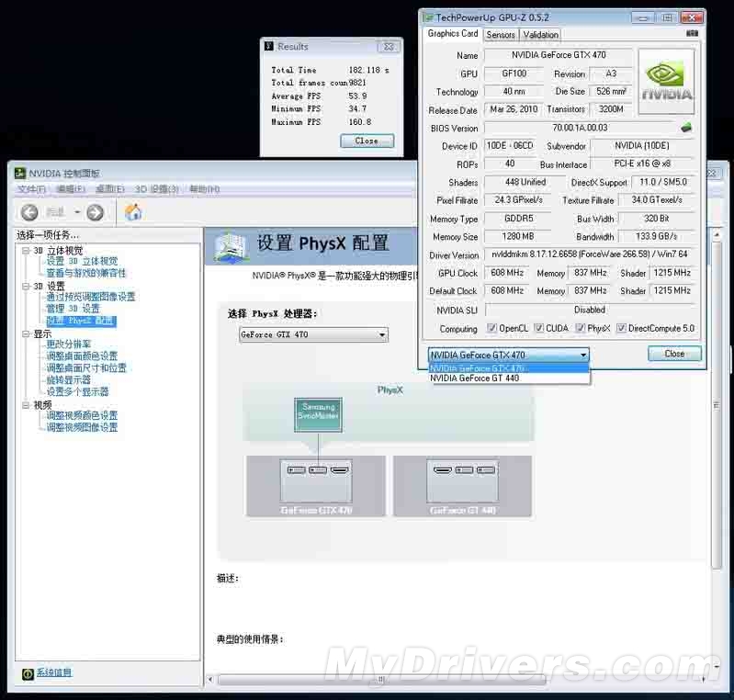Click the Results window title icon
The image size is (734, 700).
(268, 46)
